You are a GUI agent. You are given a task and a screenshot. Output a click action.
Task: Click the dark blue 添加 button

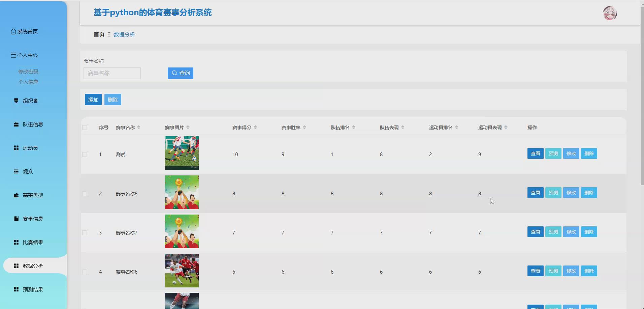(93, 100)
